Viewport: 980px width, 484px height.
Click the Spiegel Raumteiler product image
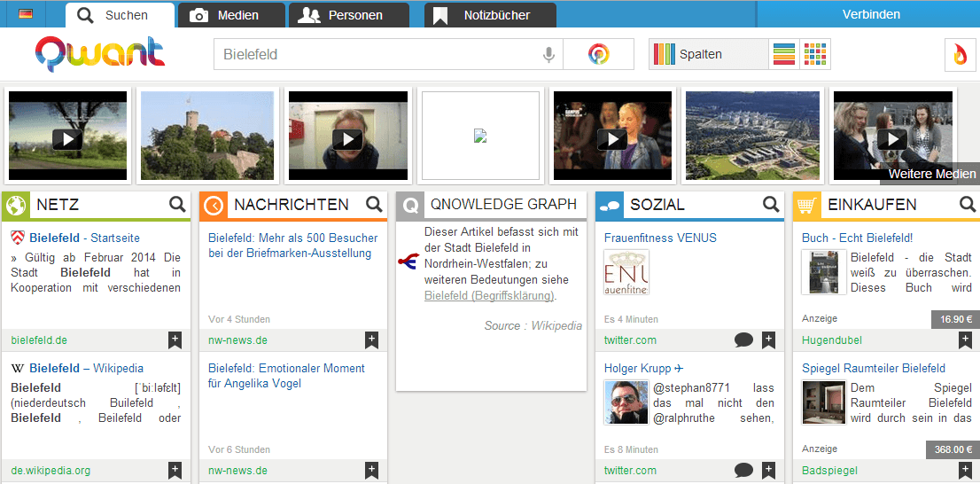pos(824,402)
